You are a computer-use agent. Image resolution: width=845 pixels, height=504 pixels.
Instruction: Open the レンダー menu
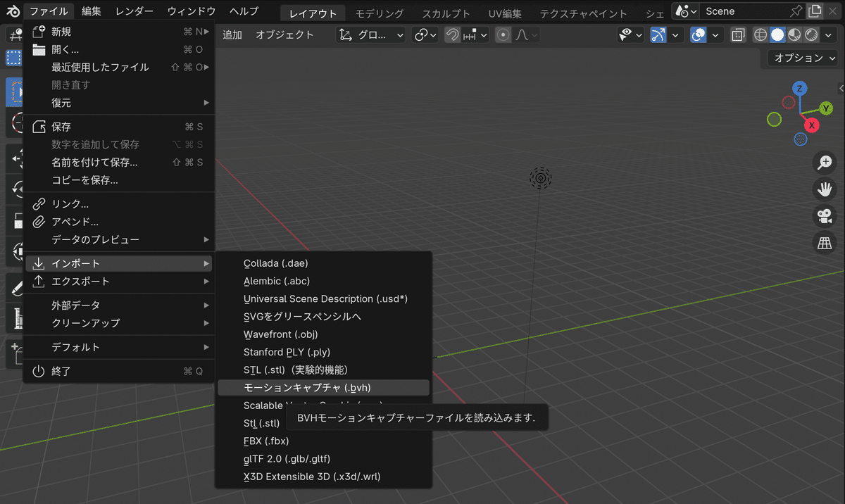pos(134,11)
